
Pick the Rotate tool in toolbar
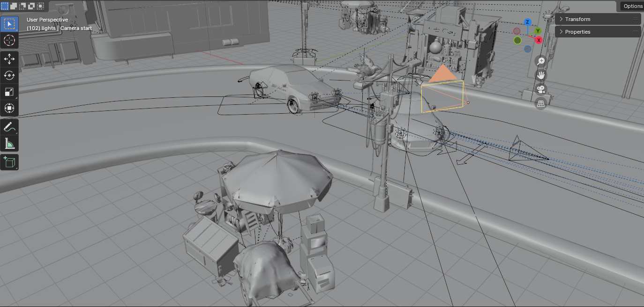(x=9, y=75)
